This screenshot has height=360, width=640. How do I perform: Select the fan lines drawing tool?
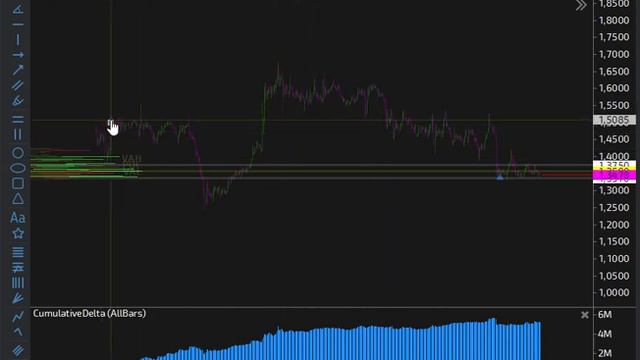point(18,298)
